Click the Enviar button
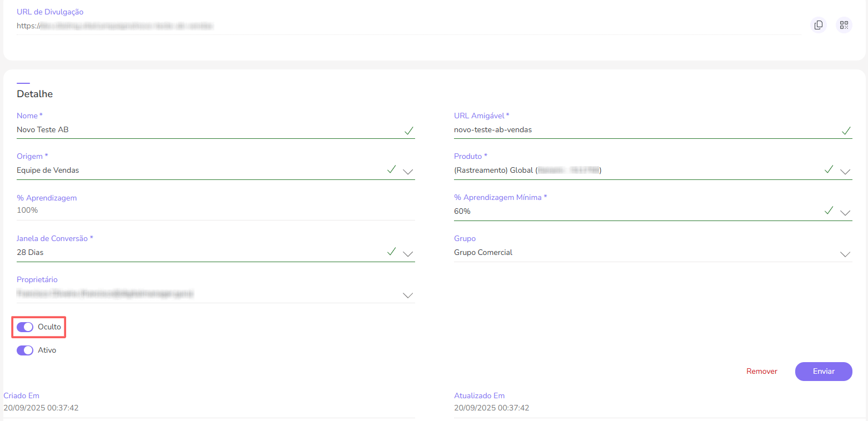Viewport: 868px width, 421px height. coord(824,371)
